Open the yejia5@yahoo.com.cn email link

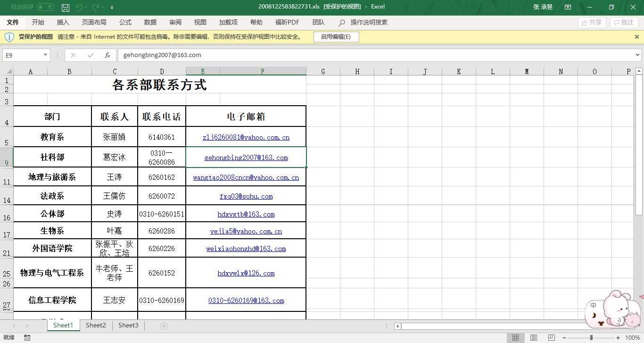[246, 231]
